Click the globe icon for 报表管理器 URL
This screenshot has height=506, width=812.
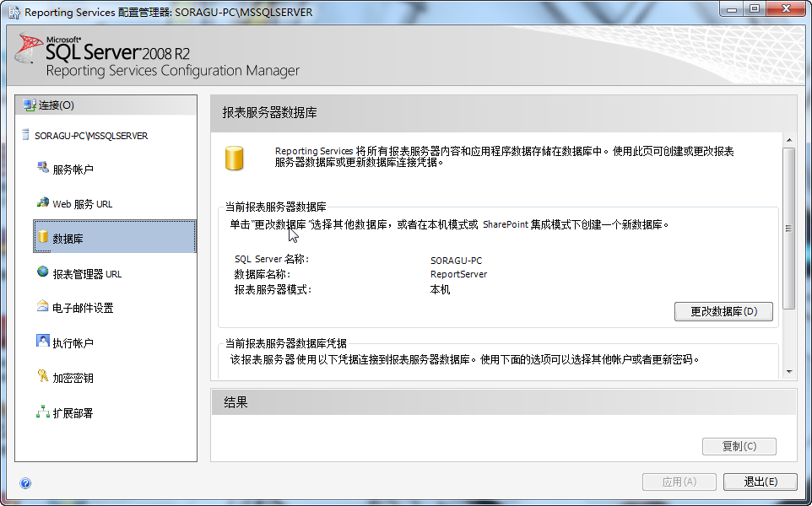click(x=43, y=272)
